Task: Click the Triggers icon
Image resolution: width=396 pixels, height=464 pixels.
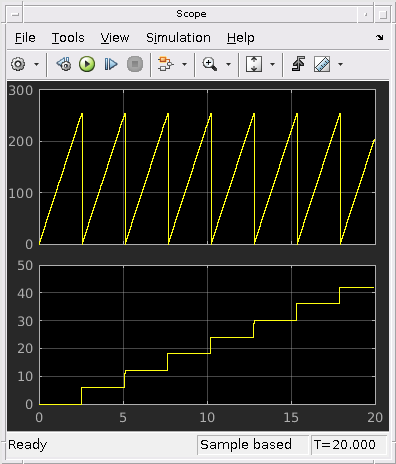Action: pos(298,64)
